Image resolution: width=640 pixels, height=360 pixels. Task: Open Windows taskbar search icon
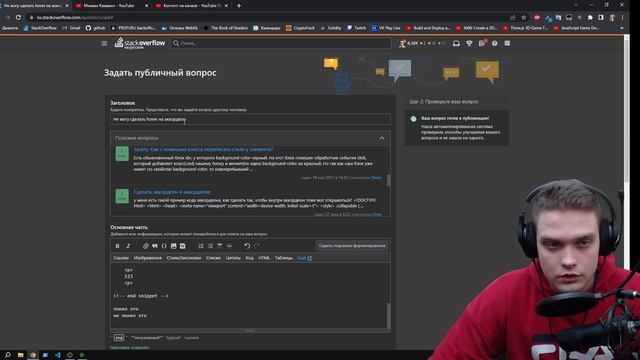click(7, 355)
